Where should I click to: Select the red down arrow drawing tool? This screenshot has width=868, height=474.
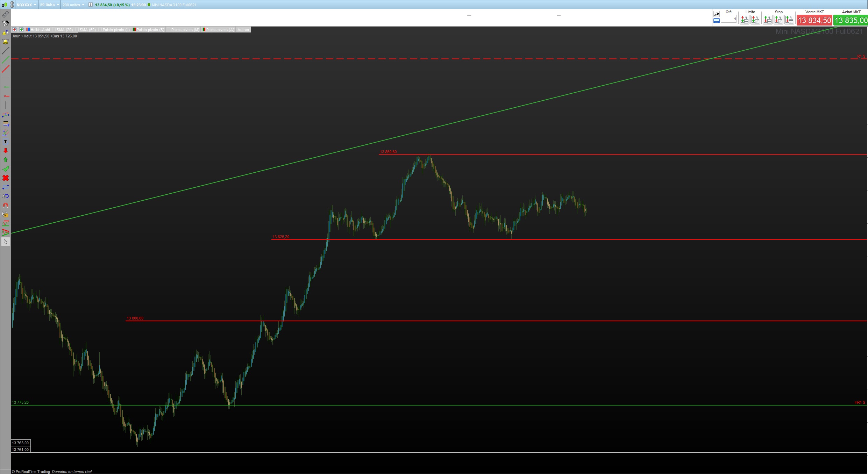(x=6, y=151)
